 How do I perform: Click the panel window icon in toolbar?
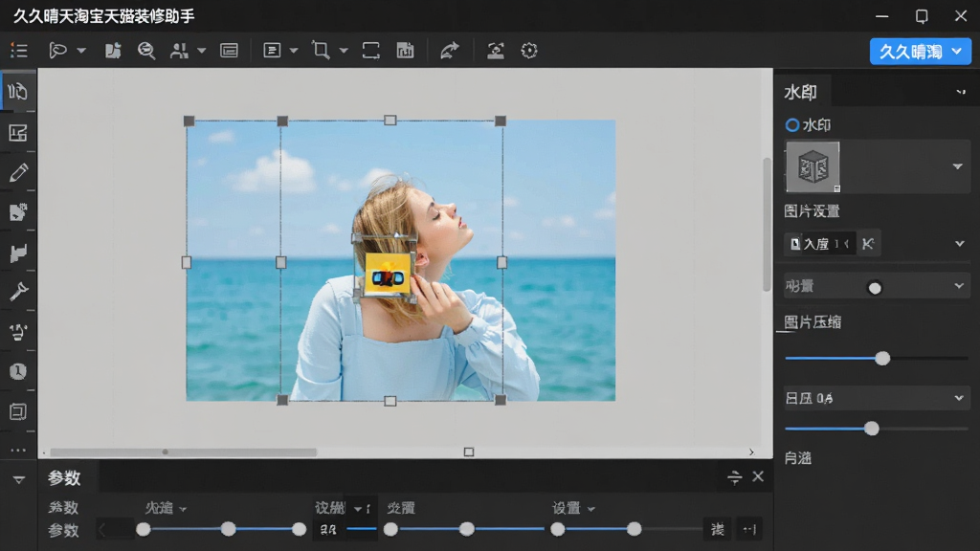[x=229, y=51]
